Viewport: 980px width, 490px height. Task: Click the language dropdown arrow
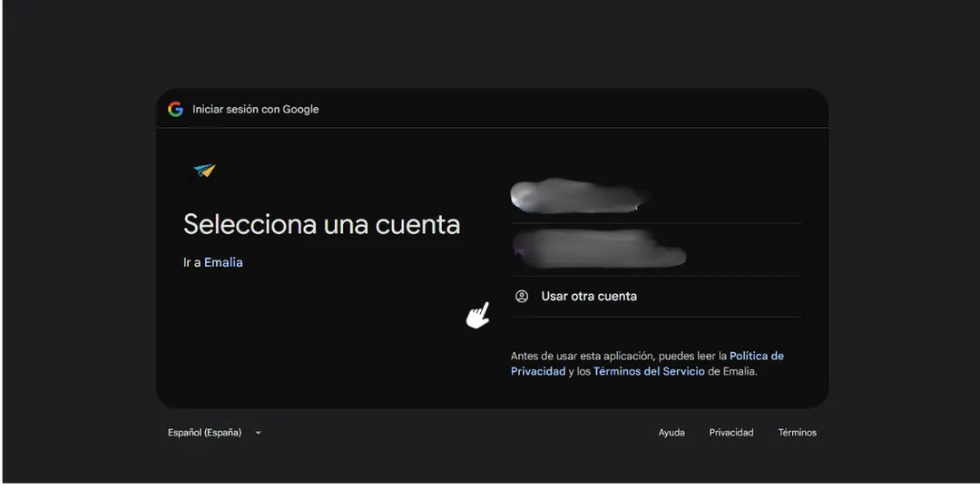[258, 433]
